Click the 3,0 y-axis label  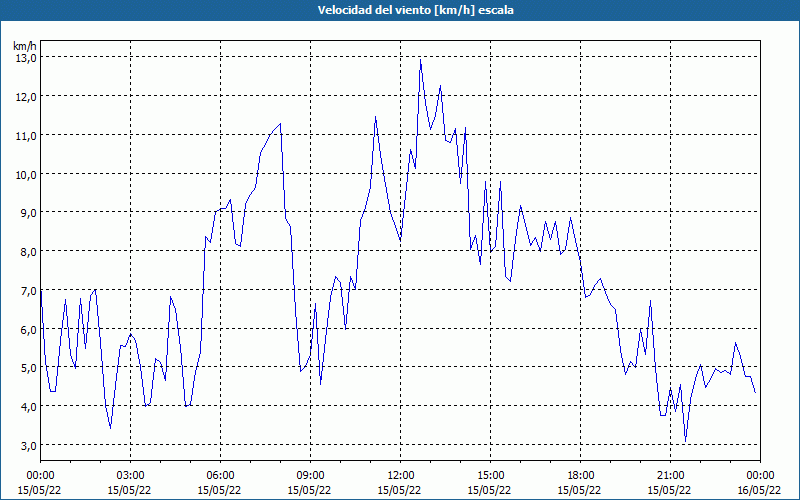pos(28,445)
